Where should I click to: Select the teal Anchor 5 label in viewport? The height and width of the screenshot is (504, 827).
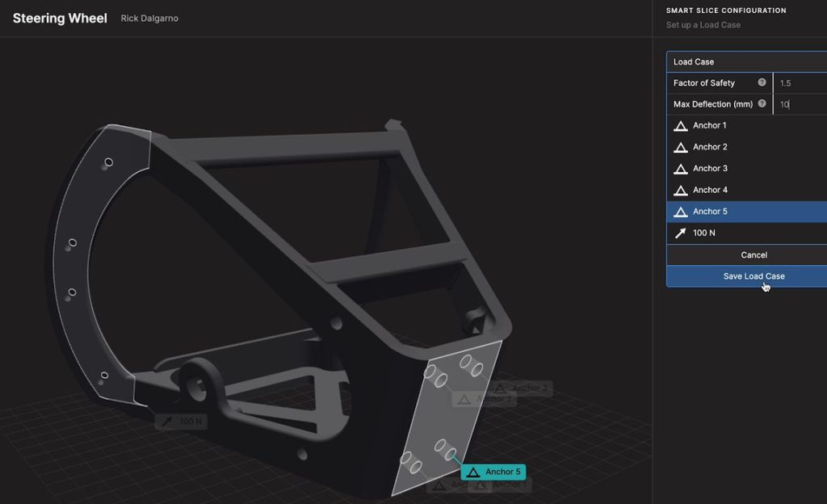point(494,472)
